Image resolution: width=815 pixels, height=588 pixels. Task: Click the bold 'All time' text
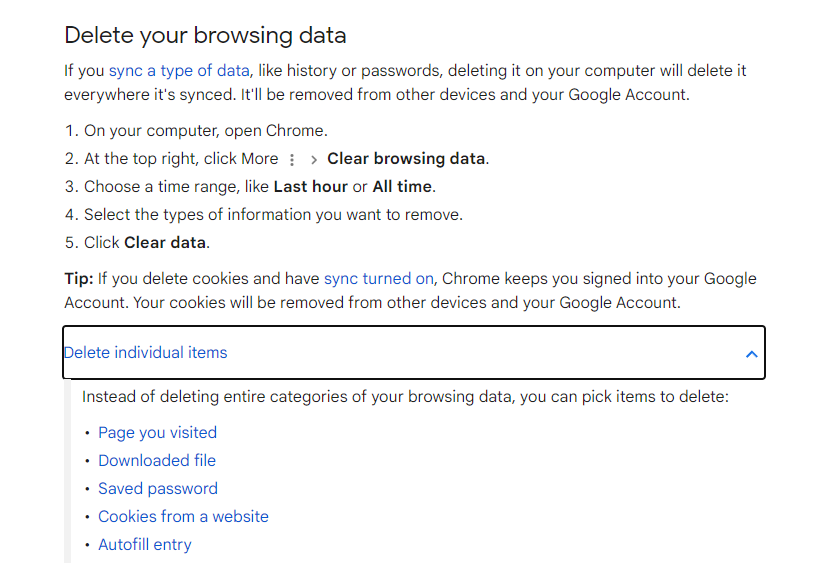tap(402, 187)
